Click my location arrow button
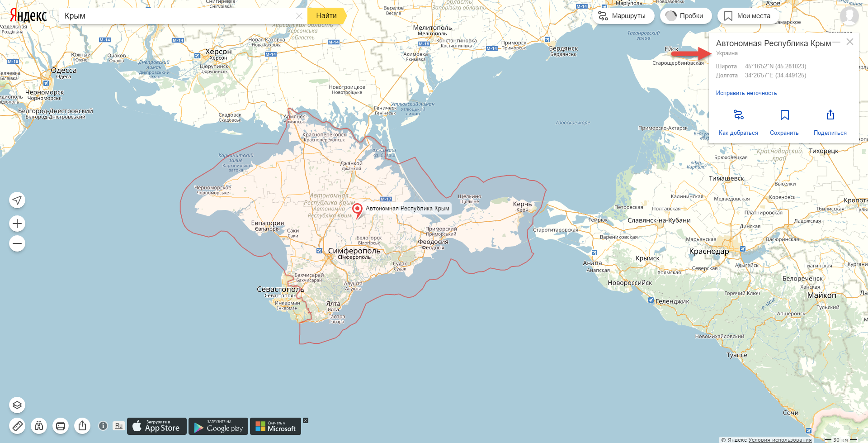The image size is (868, 443). tap(17, 200)
